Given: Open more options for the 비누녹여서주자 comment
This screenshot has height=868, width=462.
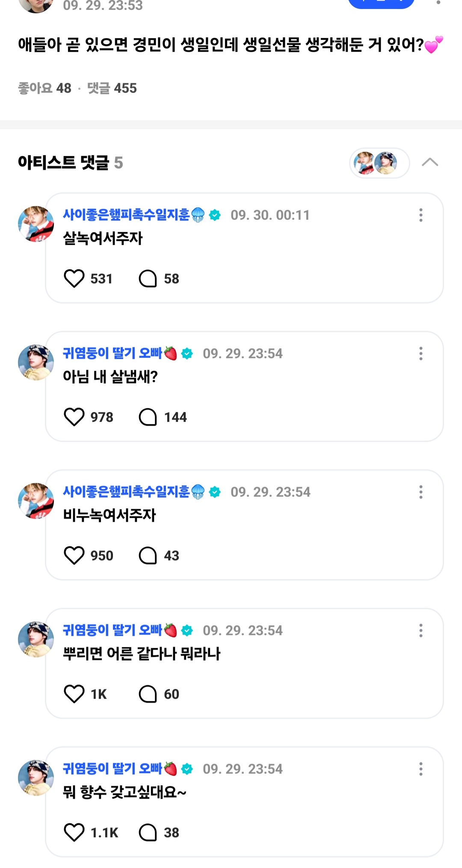Looking at the screenshot, I should click(421, 492).
